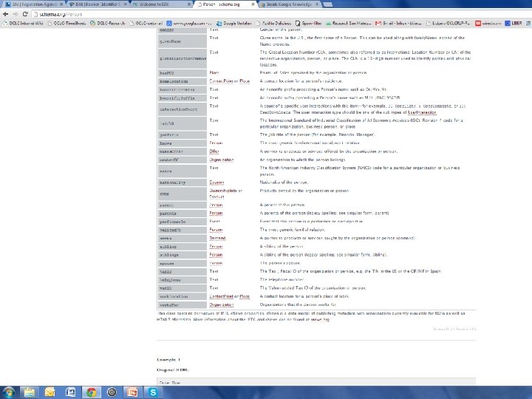This screenshot has height=399, width=532.
Task: Select the performerIn property cell
Action: [183, 222]
